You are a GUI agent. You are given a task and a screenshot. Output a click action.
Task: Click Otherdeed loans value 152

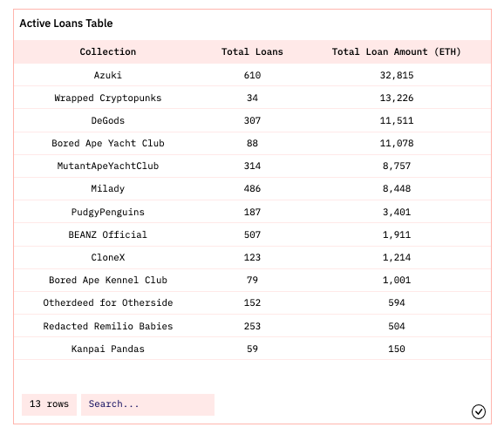click(252, 302)
